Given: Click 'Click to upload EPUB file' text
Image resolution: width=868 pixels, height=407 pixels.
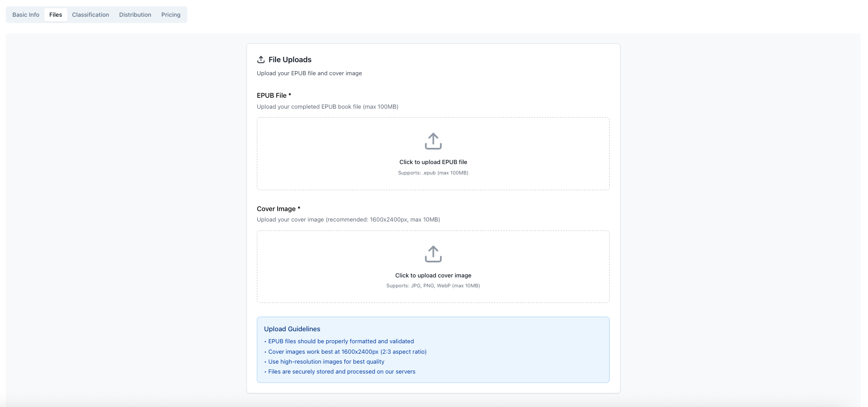Looking at the screenshot, I should [x=433, y=162].
